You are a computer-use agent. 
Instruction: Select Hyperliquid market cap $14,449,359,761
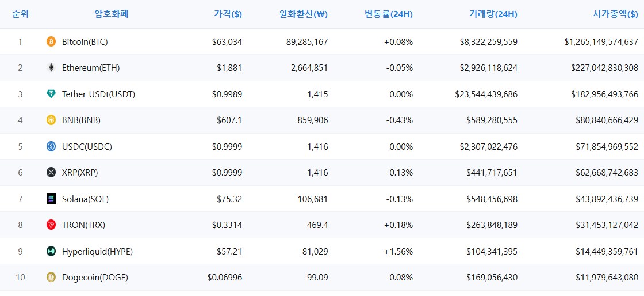607,252
